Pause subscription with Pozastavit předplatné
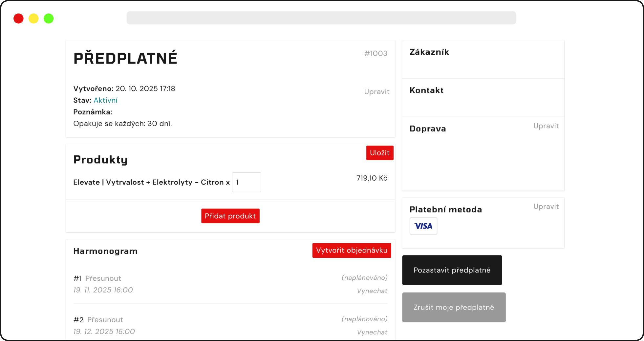Image resolution: width=644 pixels, height=341 pixels. [x=452, y=270]
